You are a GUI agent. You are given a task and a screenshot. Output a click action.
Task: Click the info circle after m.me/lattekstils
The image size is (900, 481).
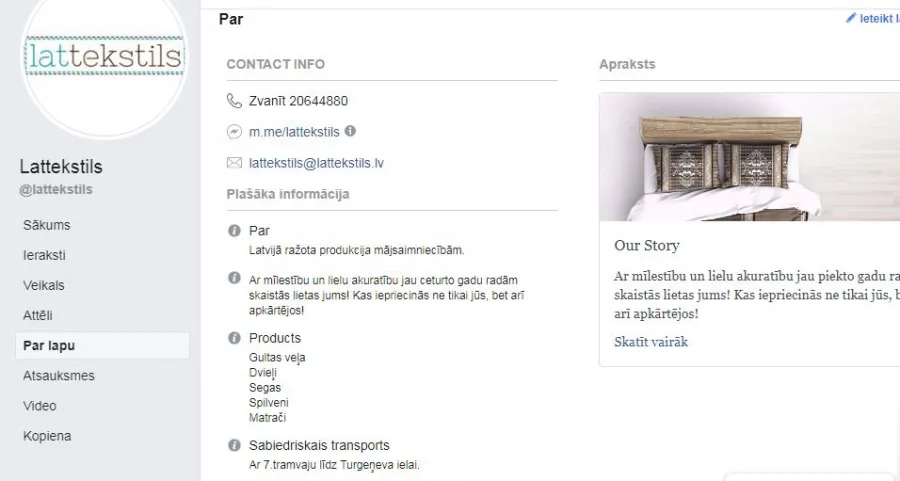click(x=350, y=131)
